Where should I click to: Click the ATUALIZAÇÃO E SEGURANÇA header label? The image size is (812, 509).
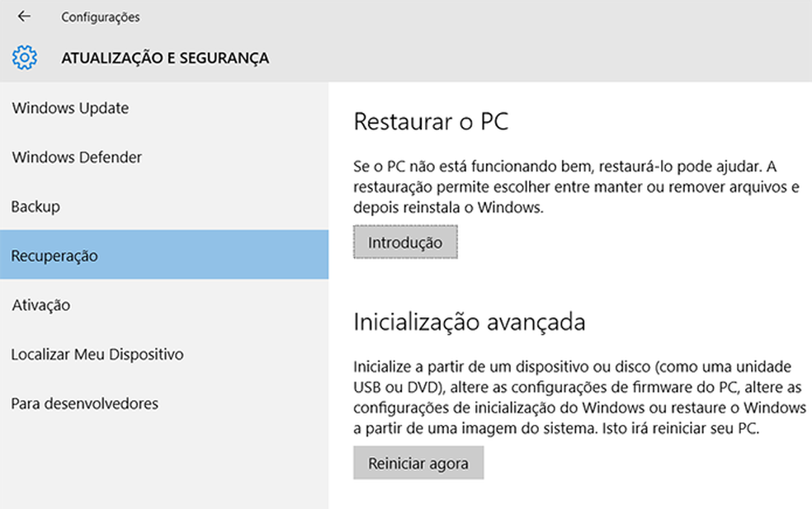[165, 58]
